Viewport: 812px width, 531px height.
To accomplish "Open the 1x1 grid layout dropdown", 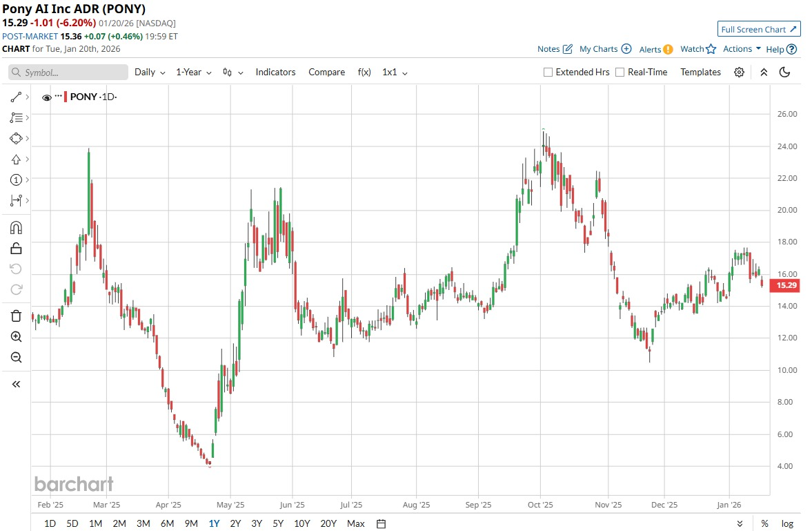I will tap(395, 72).
